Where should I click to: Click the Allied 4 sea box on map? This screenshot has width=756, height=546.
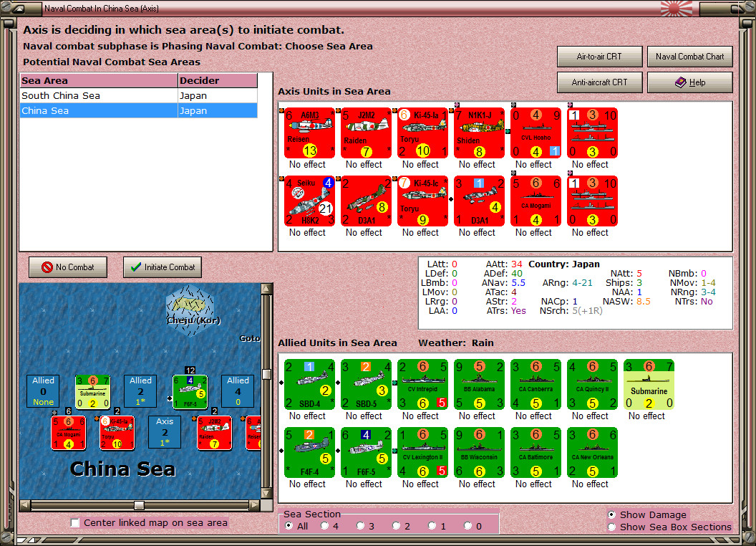click(238, 391)
